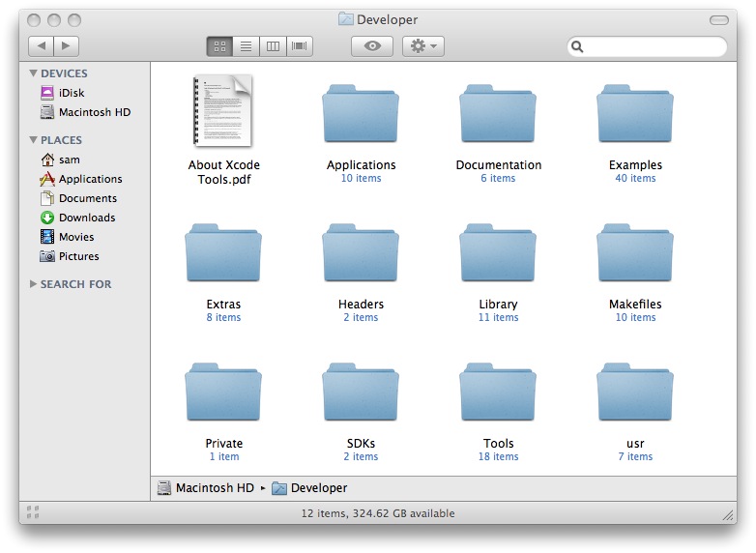Click the "1 item" count under Private
The height and width of the screenshot is (553, 756).
223,456
